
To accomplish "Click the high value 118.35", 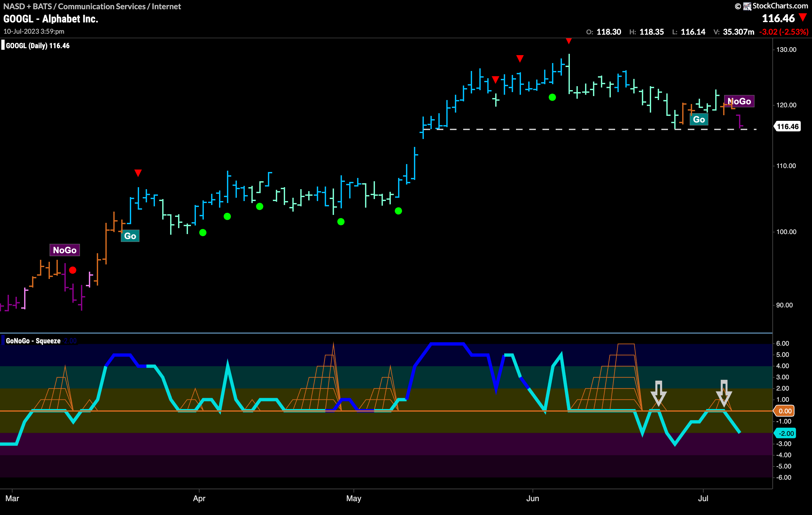I will (651, 32).
